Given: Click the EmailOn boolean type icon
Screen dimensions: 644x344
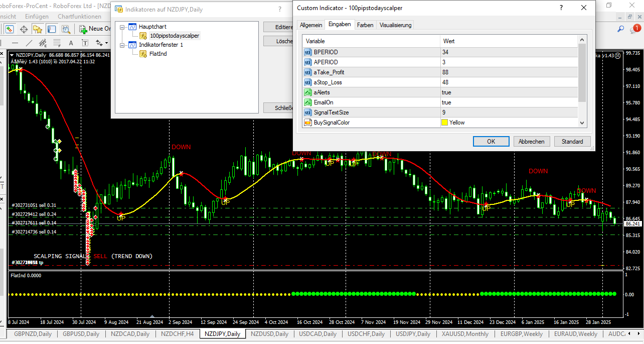Looking at the screenshot, I should 308,102.
